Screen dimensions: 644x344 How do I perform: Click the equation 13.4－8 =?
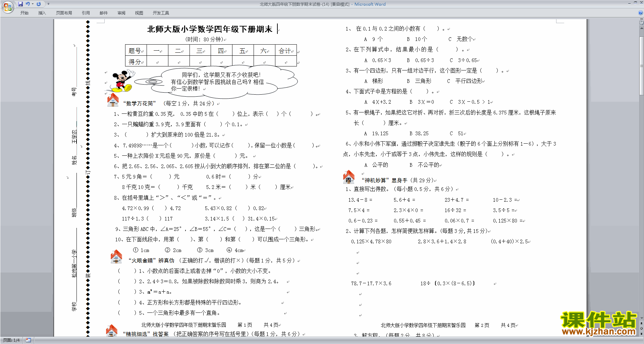click(360, 200)
